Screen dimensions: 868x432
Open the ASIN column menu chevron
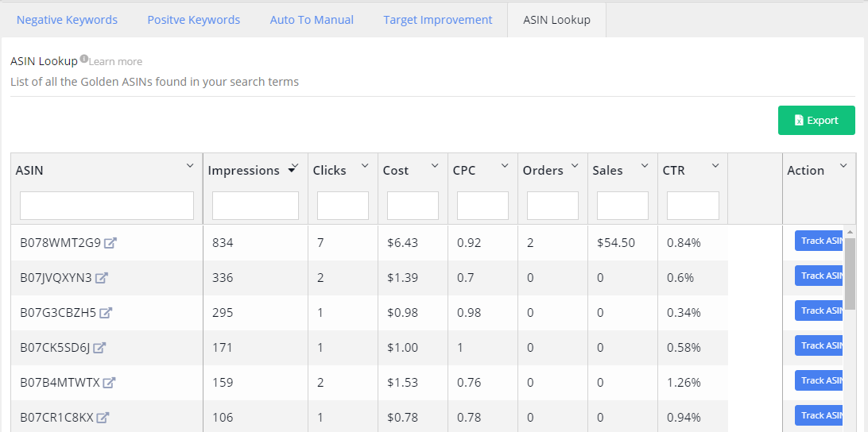click(190, 165)
